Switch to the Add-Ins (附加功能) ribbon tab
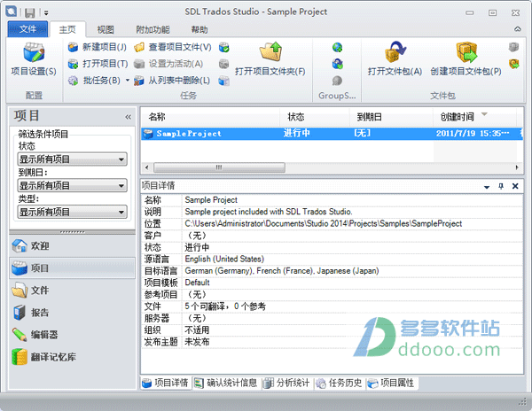This screenshot has height=411, width=532. (153, 30)
